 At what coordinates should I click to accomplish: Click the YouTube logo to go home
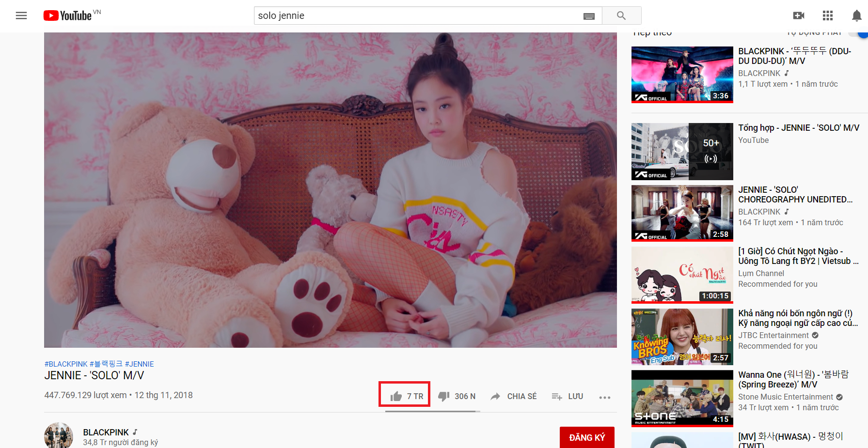pos(68,15)
